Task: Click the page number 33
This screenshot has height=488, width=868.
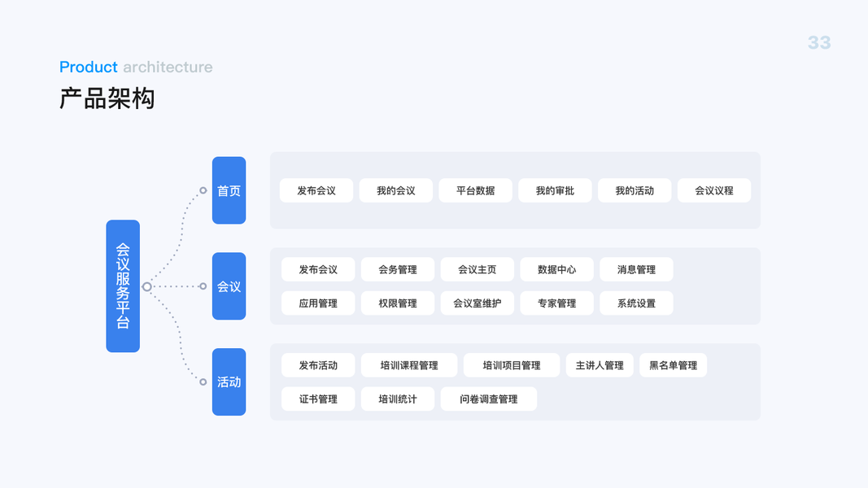Action: tap(819, 43)
